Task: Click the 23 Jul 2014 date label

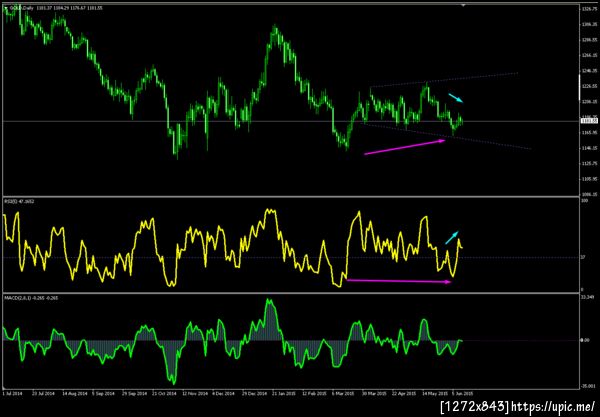Action: 43,393
